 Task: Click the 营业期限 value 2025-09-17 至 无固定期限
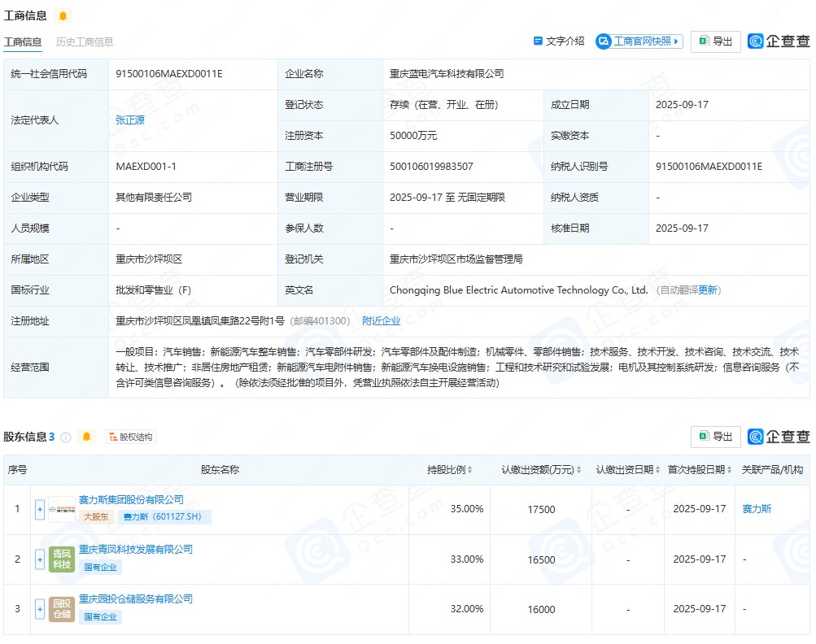(x=447, y=197)
